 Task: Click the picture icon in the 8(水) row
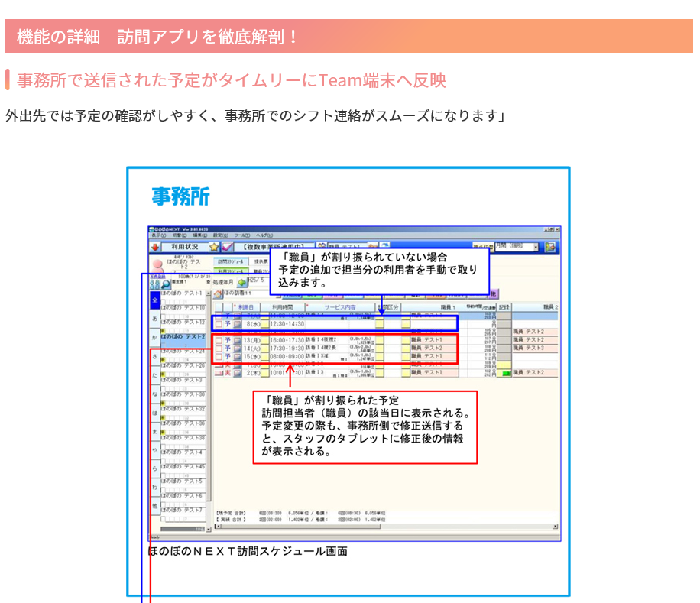tap(238, 324)
